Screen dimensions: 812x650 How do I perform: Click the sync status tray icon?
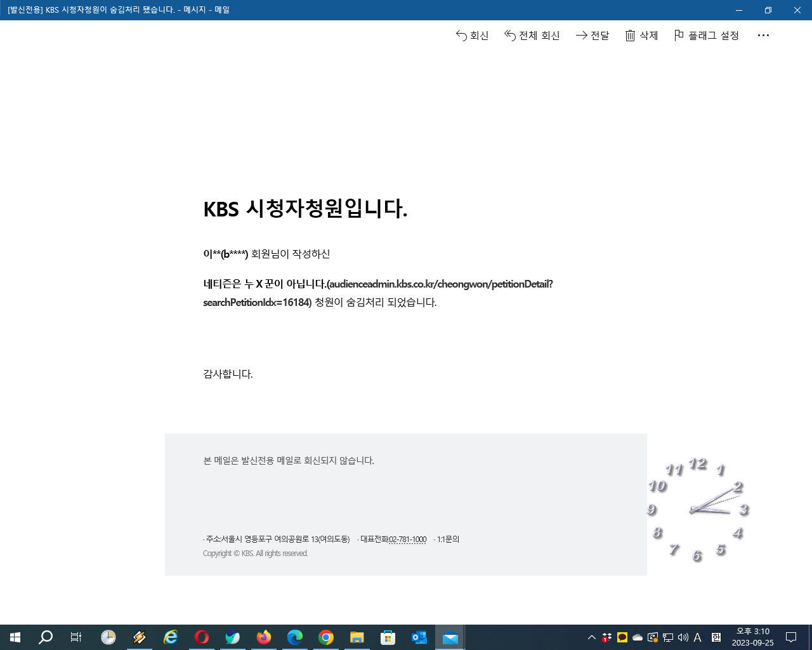(653, 637)
